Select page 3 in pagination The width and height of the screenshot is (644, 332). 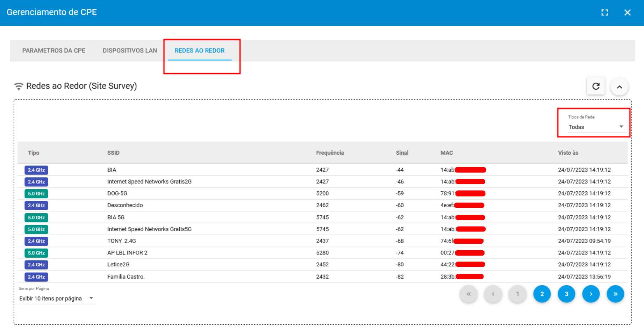(x=566, y=294)
